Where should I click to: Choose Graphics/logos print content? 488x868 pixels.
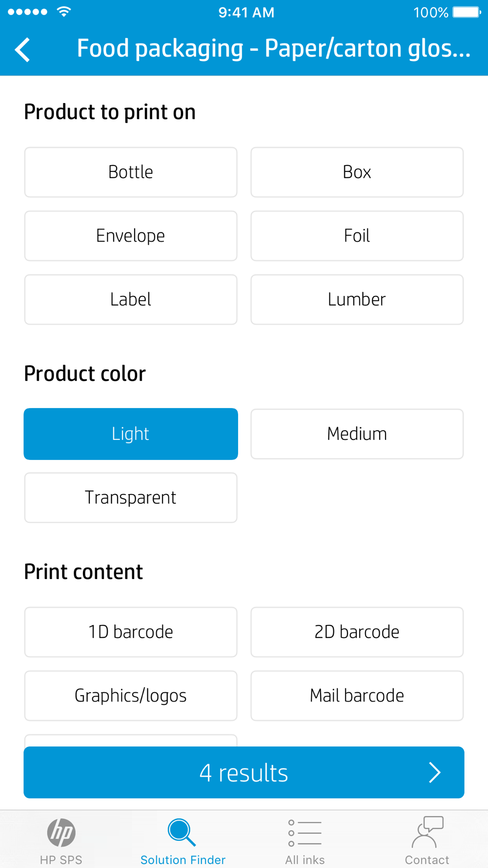point(131,696)
